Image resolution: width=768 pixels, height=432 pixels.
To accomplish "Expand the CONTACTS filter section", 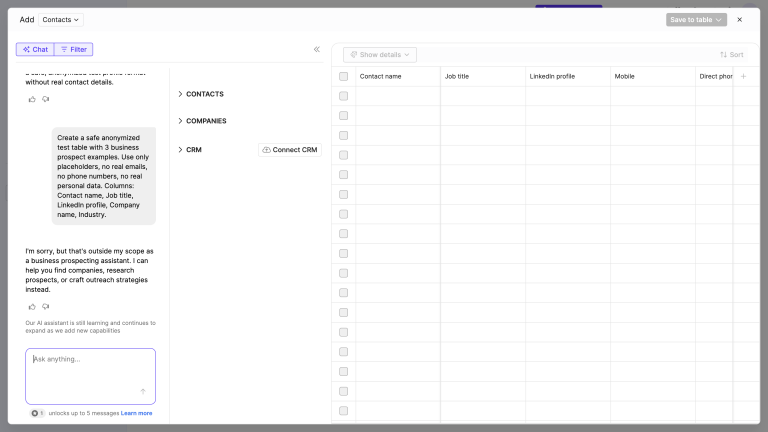I will click(201, 94).
